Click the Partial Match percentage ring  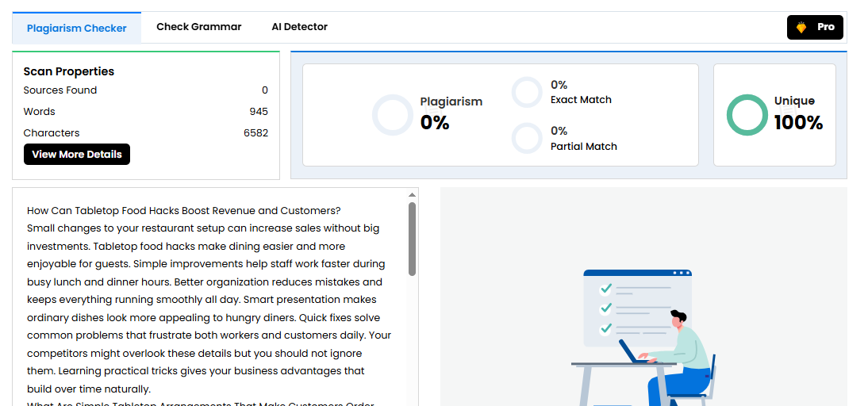(x=526, y=138)
